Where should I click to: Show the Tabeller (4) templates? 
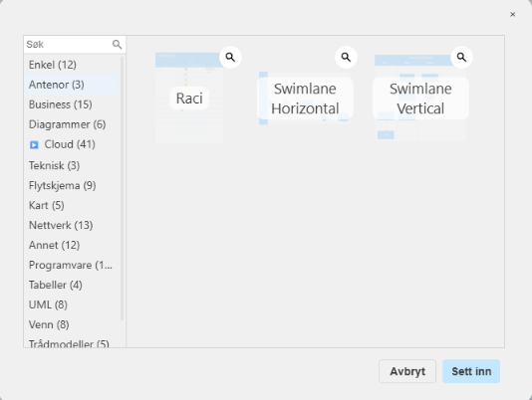click(72, 285)
